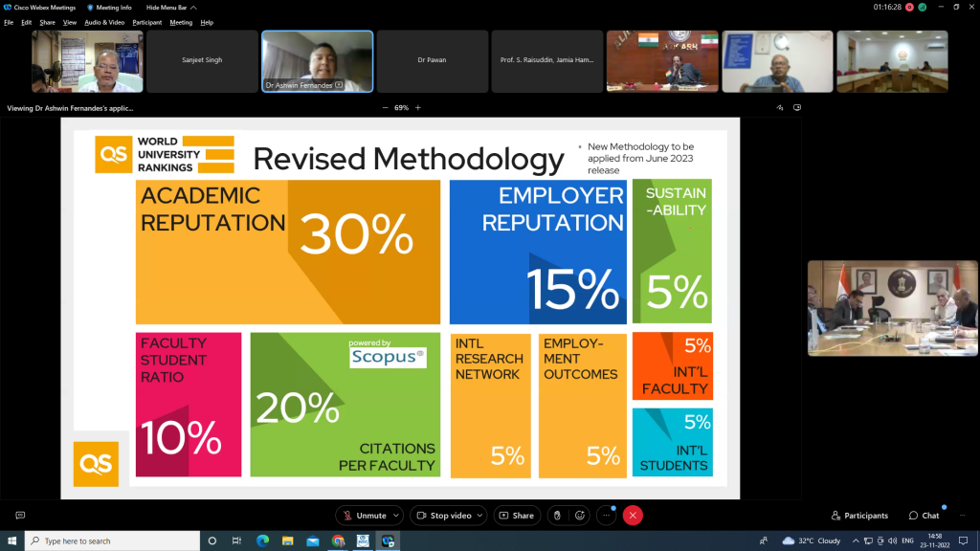
Task: Select video tile with Indian flags
Action: 662,61
